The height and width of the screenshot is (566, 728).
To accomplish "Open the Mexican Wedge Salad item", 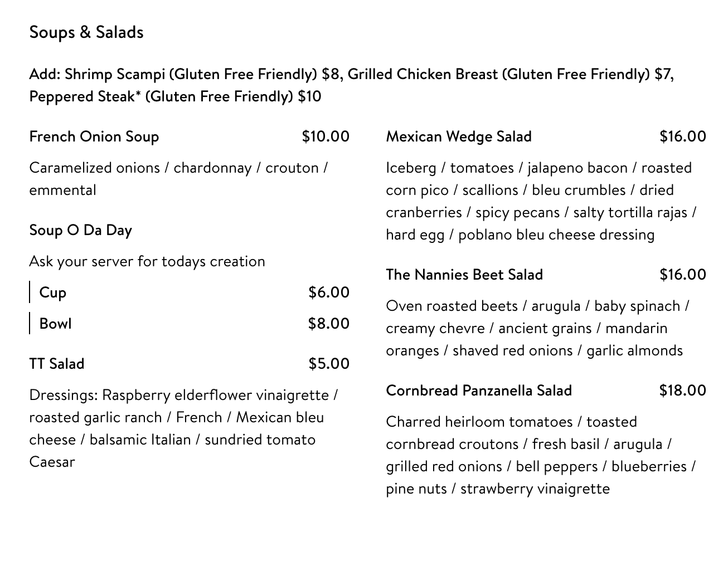I will point(459,136).
